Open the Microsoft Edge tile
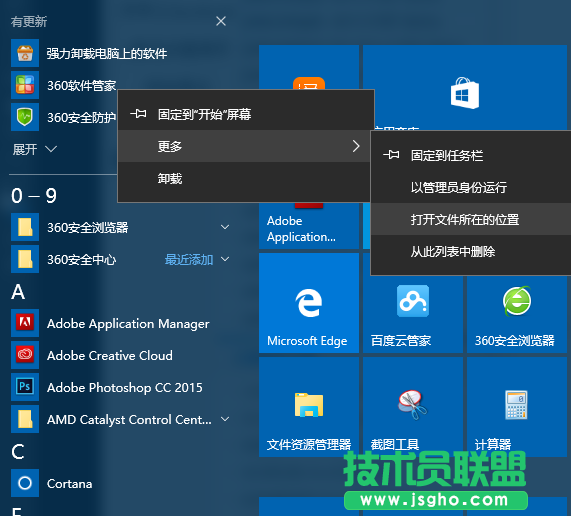571x516 pixels. pos(309,303)
